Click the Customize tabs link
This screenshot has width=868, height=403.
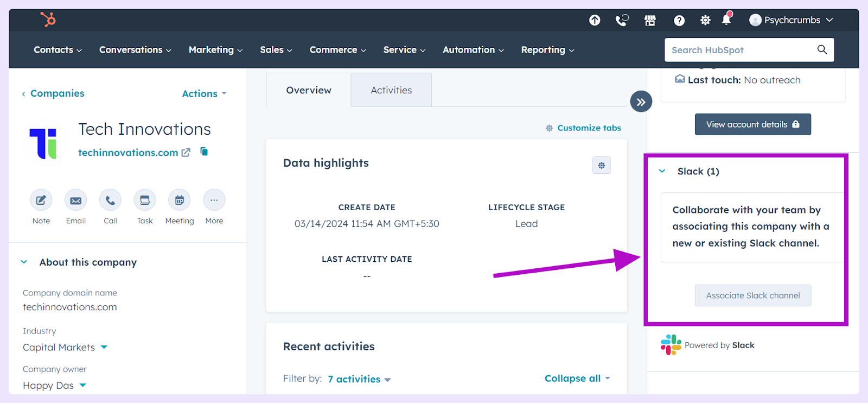[x=583, y=128]
